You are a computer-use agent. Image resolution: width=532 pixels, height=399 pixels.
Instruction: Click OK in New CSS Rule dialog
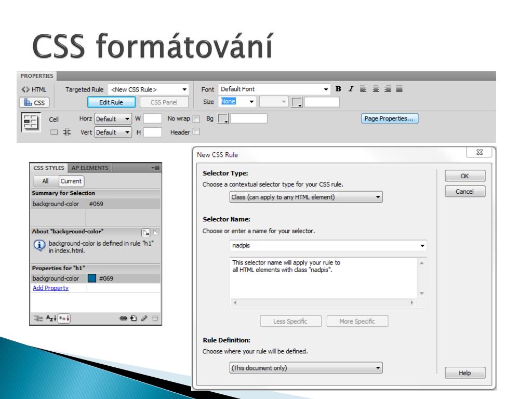tap(465, 176)
